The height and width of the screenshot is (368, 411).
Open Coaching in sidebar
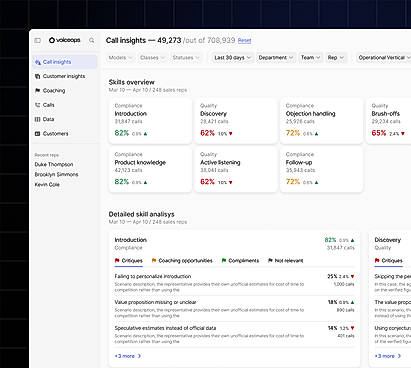[65, 90]
